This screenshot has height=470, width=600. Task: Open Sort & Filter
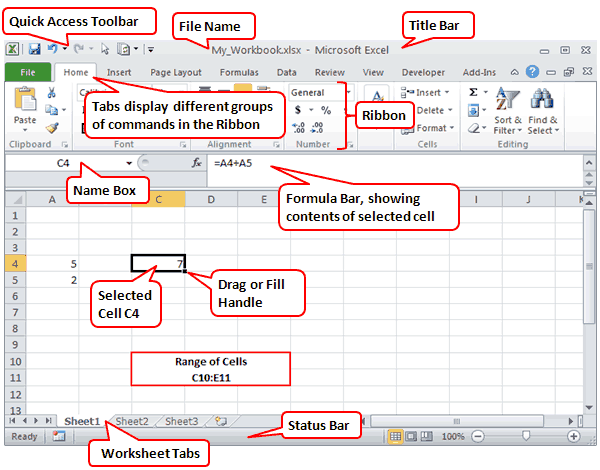click(x=507, y=111)
